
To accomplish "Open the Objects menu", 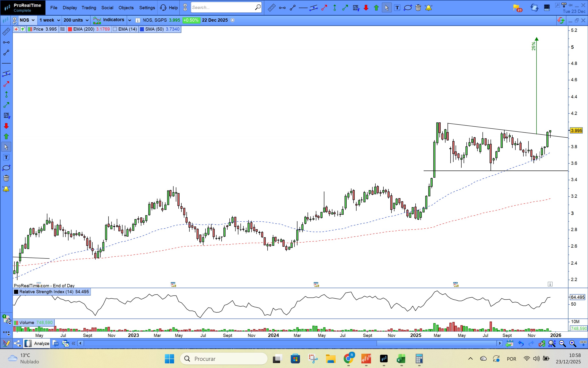I will tap(126, 8).
